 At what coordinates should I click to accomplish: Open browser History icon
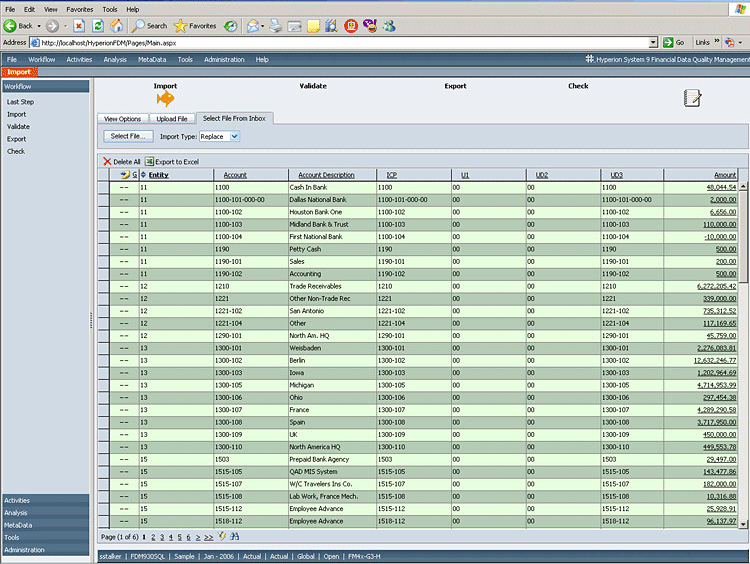click(231, 26)
